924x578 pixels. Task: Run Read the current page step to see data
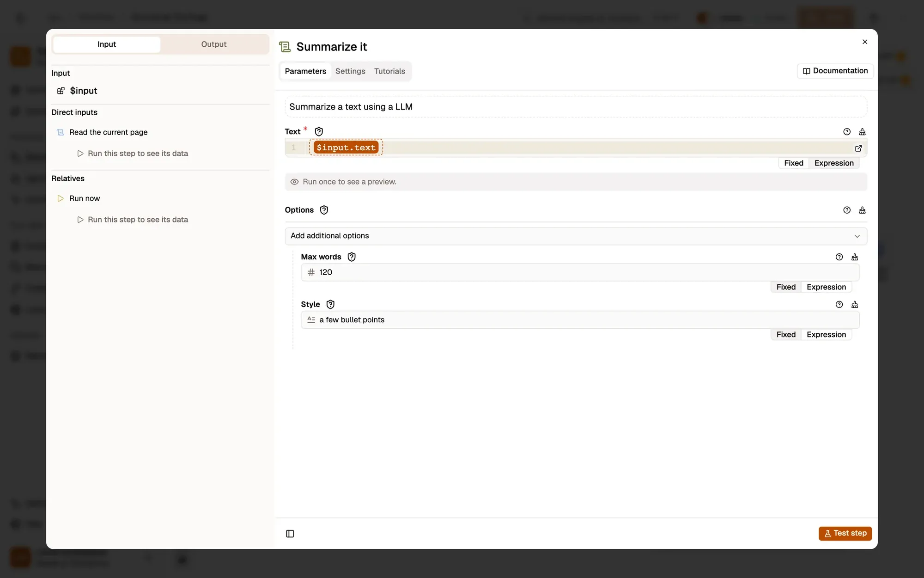tap(133, 154)
